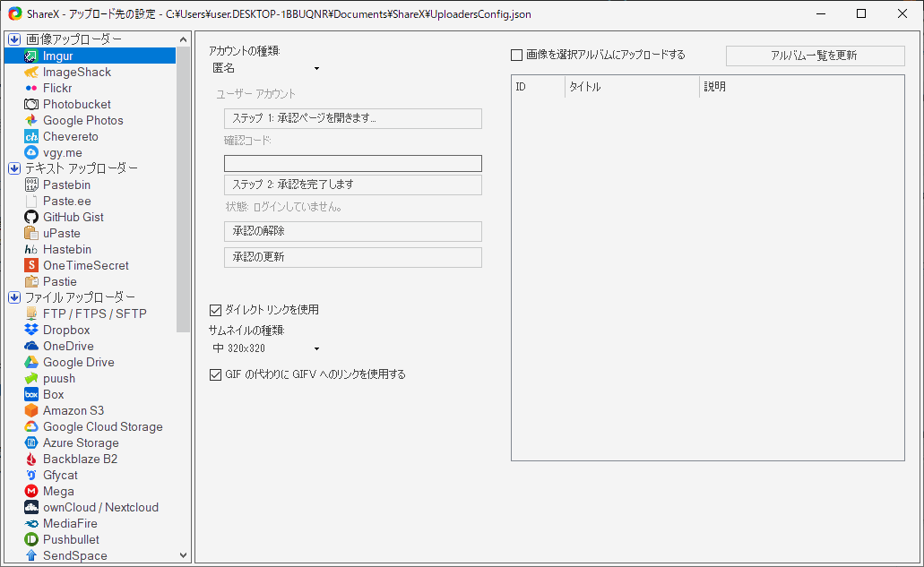This screenshot has width=924, height=567.
Task: Select the Paste.ee list entry
Action: click(x=66, y=201)
